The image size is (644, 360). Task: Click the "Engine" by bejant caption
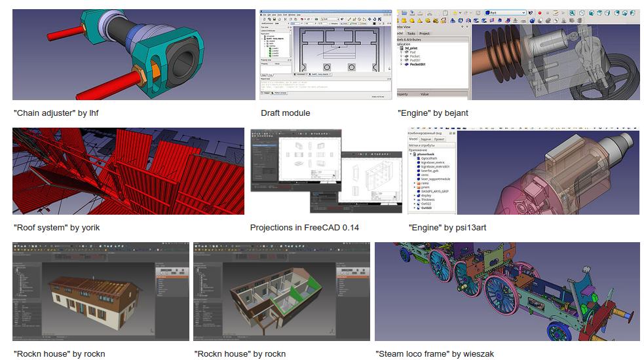point(432,113)
